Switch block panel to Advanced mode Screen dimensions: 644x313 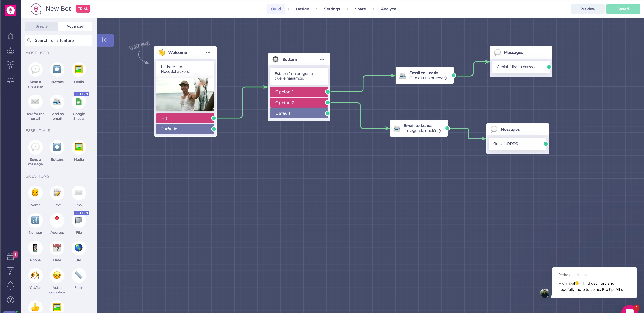[x=75, y=26]
